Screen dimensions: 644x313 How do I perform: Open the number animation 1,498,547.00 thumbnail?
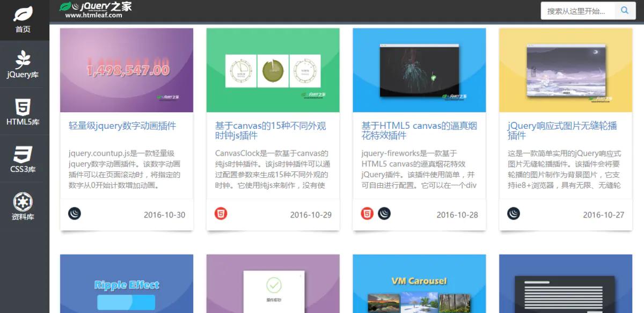tap(127, 70)
